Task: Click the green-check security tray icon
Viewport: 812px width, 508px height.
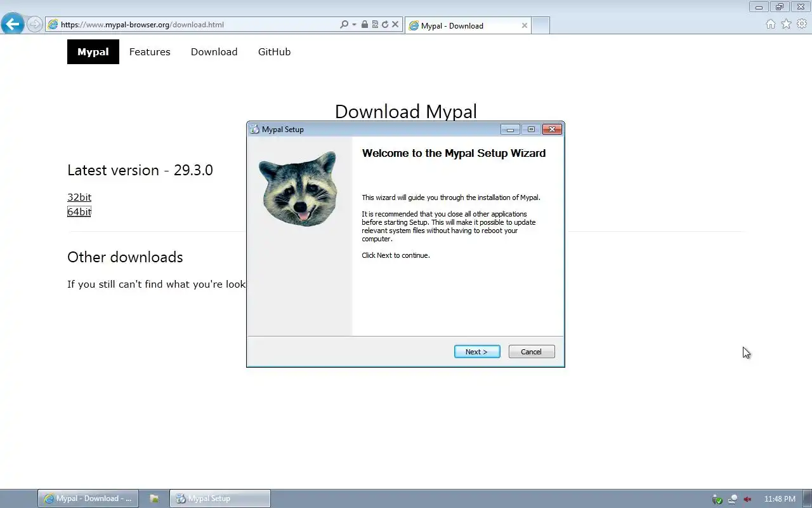Action: pyautogui.click(x=717, y=499)
